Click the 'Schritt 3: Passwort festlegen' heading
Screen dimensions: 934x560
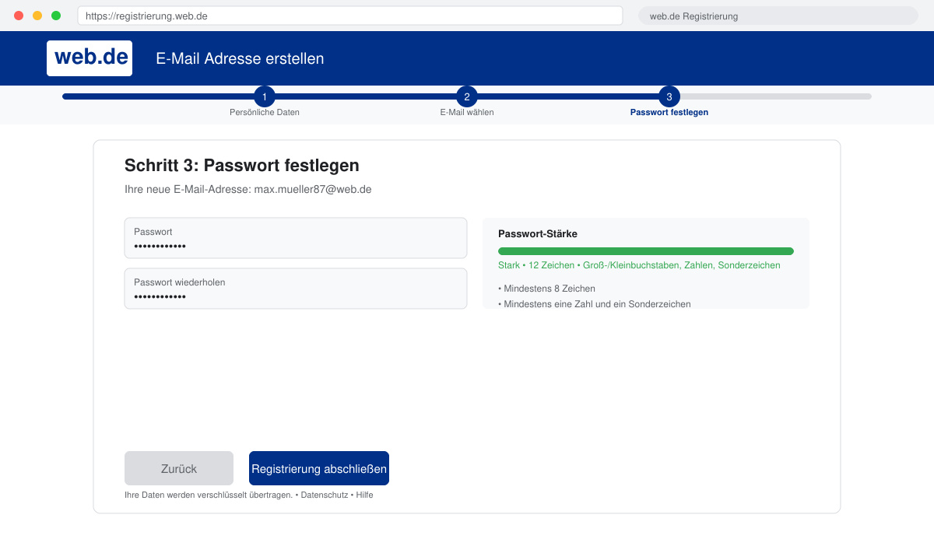242,165
